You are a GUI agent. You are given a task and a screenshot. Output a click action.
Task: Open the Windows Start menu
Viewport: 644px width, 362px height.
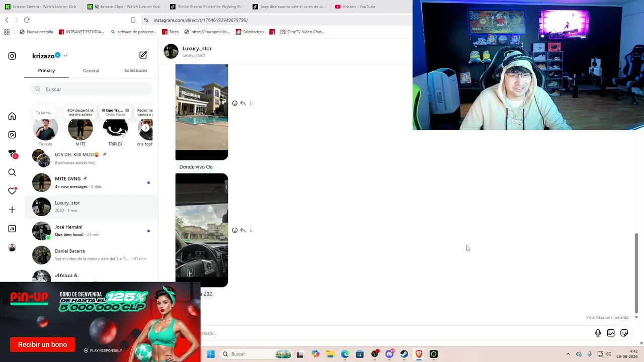[x=211, y=354]
